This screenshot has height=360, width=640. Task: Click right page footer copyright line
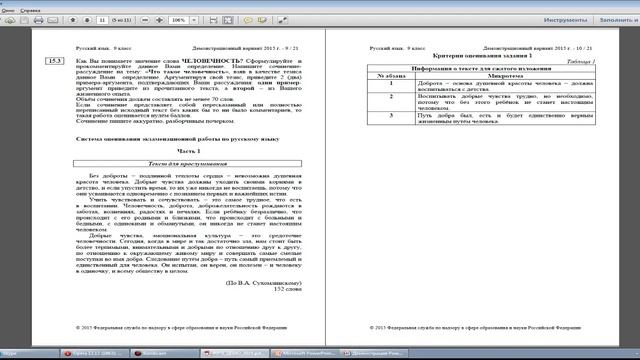(x=475, y=327)
